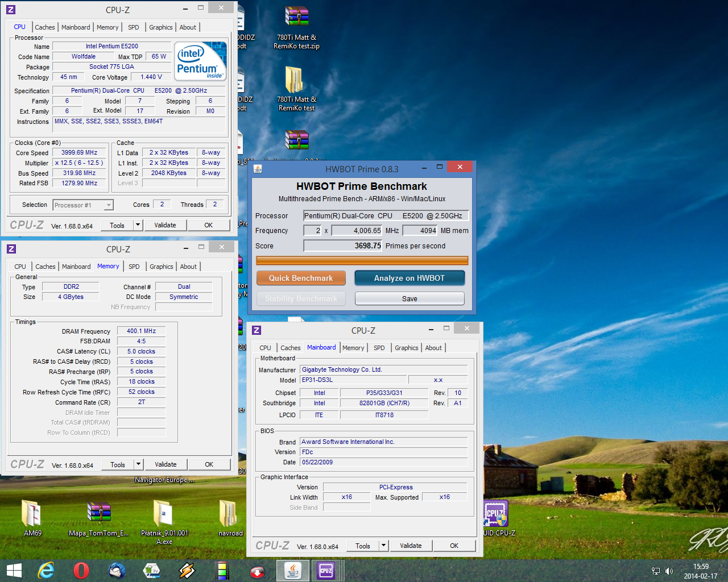Image resolution: width=728 pixels, height=582 pixels.
Task: Switch to the CPU-Z taskbar item
Action: pyautogui.click(x=326, y=571)
